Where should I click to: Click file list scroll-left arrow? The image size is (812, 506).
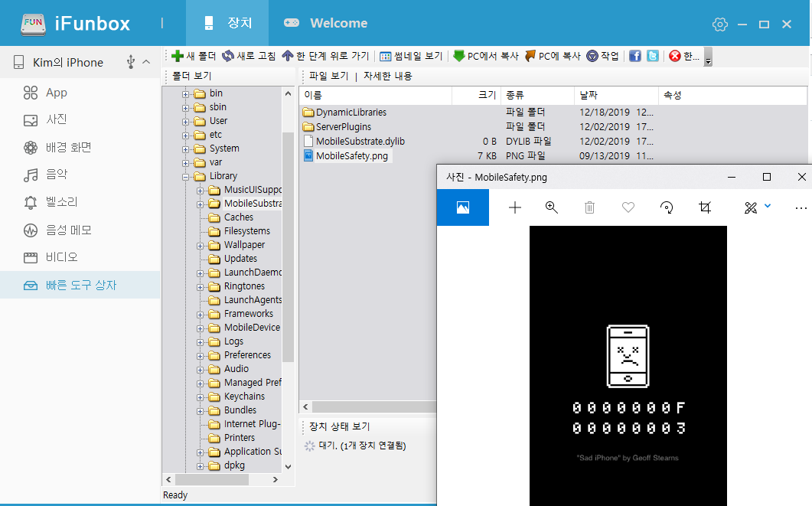coord(305,407)
